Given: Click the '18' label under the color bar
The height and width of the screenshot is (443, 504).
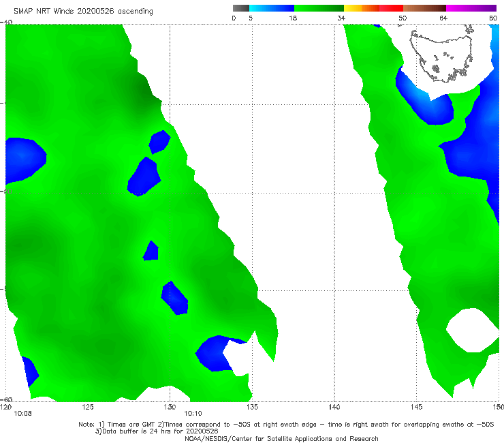Looking at the screenshot, I should [x=293, y=18].
